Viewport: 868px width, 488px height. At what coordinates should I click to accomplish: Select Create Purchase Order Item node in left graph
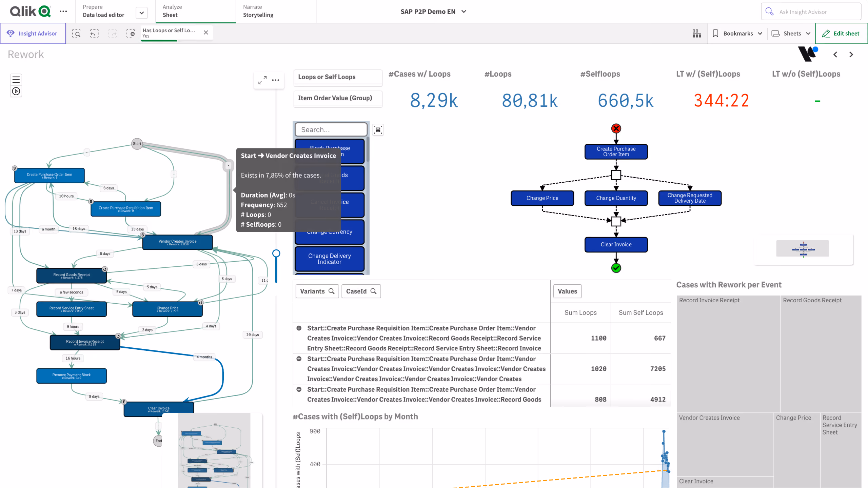pyautogui.click(x=50, y=175)
